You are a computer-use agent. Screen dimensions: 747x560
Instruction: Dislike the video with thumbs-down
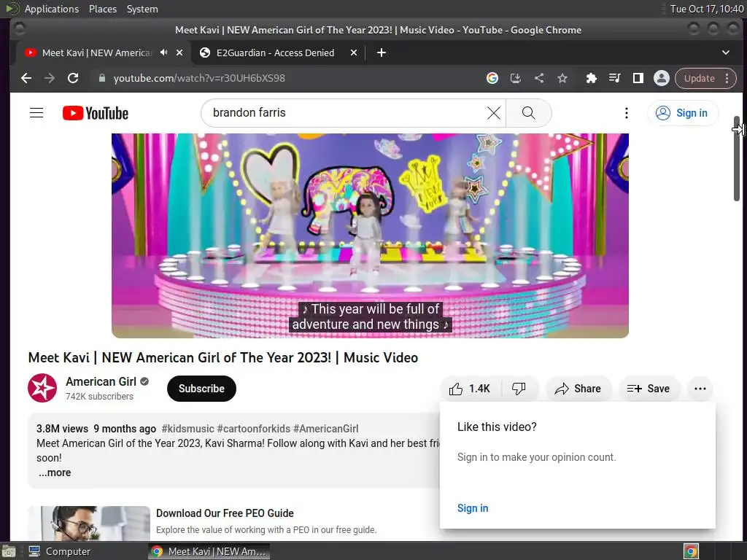(x=519, y=389)
